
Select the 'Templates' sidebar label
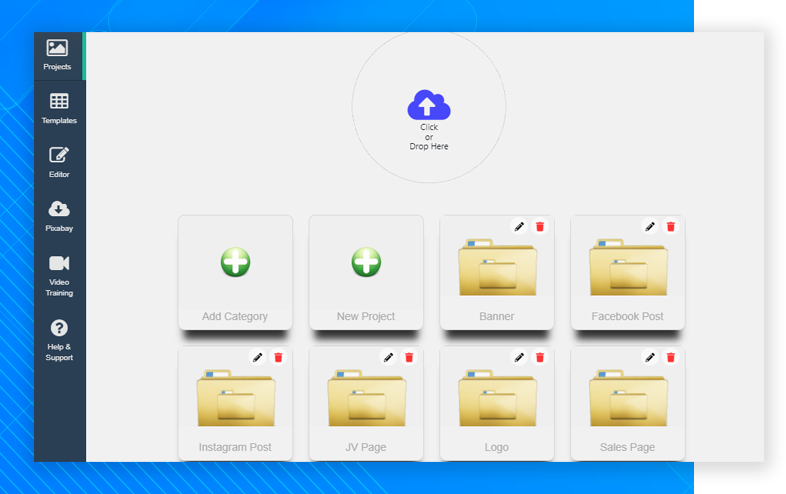pyautogui.click(x=59, y=120)
